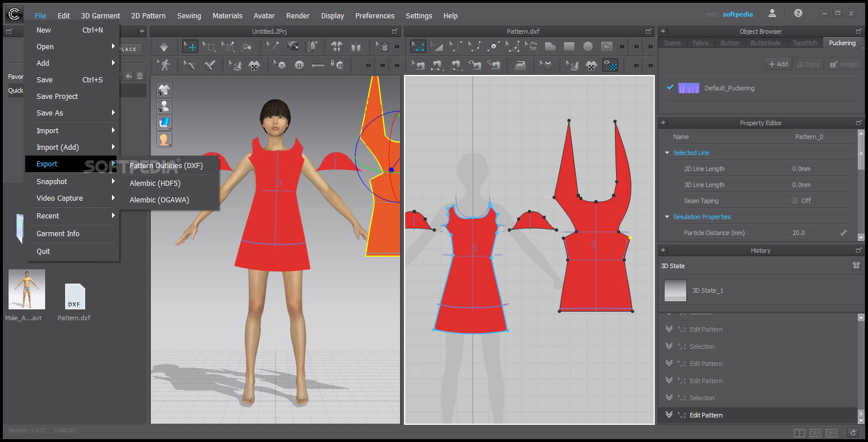Switch to 2D-only view layout
868x442 pixels.
click(831, 433)
